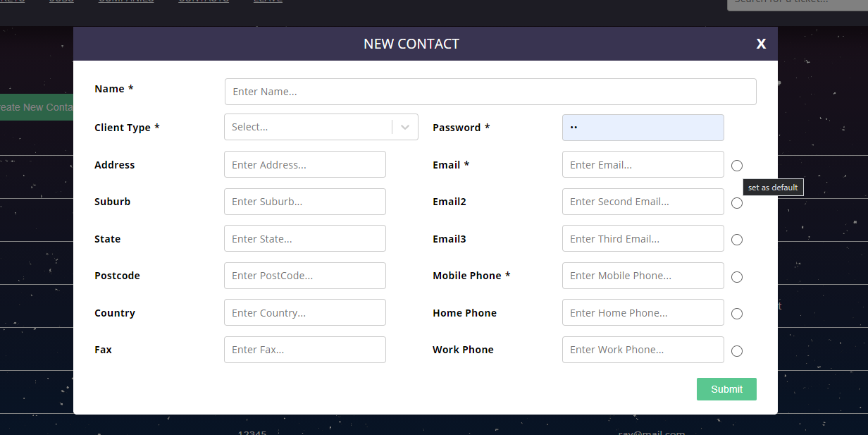Image resolution: width=868 pixels, height=435 pixels.
Task: Pick Work Phone default radio button
Action: point(737,351)
